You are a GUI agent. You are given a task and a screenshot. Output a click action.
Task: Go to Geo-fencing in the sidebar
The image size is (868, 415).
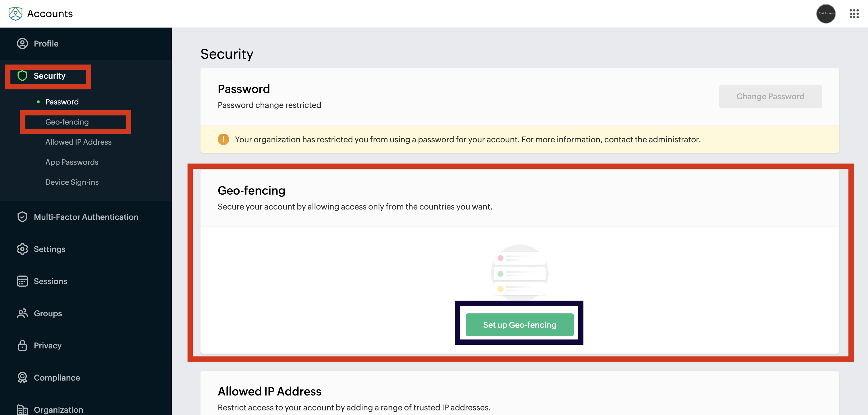[x=67, y=122]
